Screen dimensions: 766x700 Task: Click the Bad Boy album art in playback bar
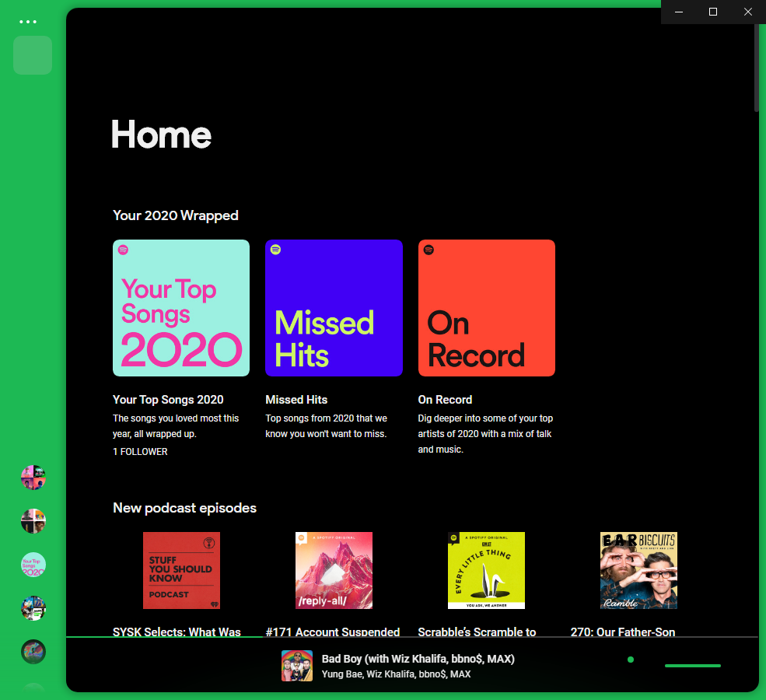[296, 666]
